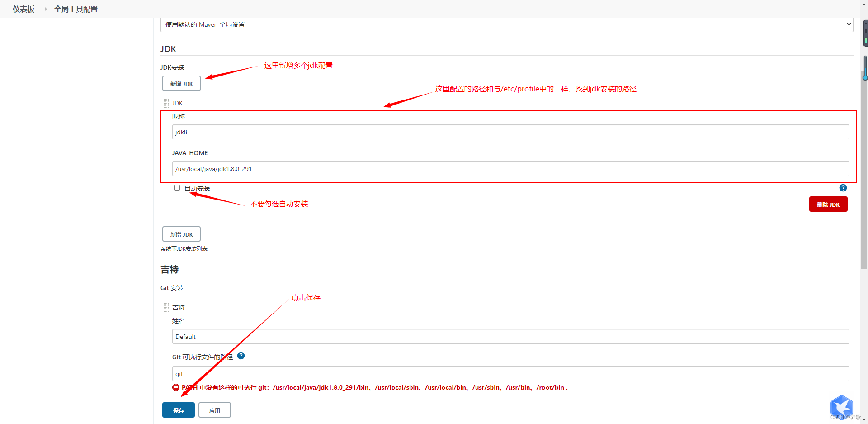Click the PATH error message text
The height and width of the screenshot is (424, 868).
click(x=375, y=387)
